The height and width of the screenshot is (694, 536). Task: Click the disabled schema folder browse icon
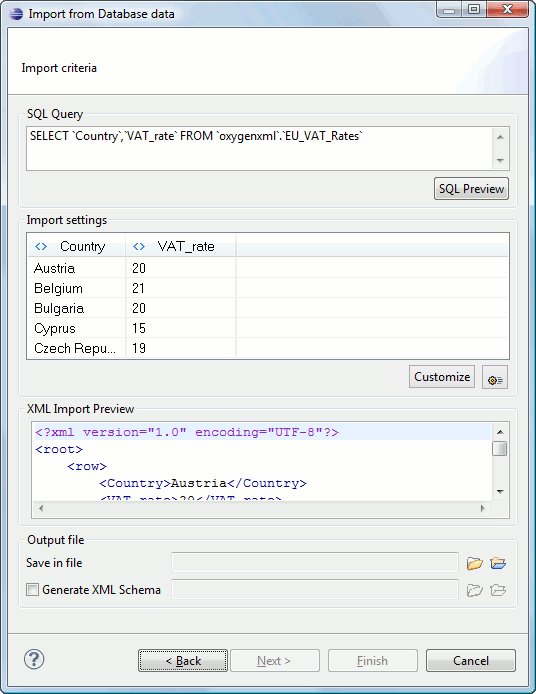click(474, 590)
